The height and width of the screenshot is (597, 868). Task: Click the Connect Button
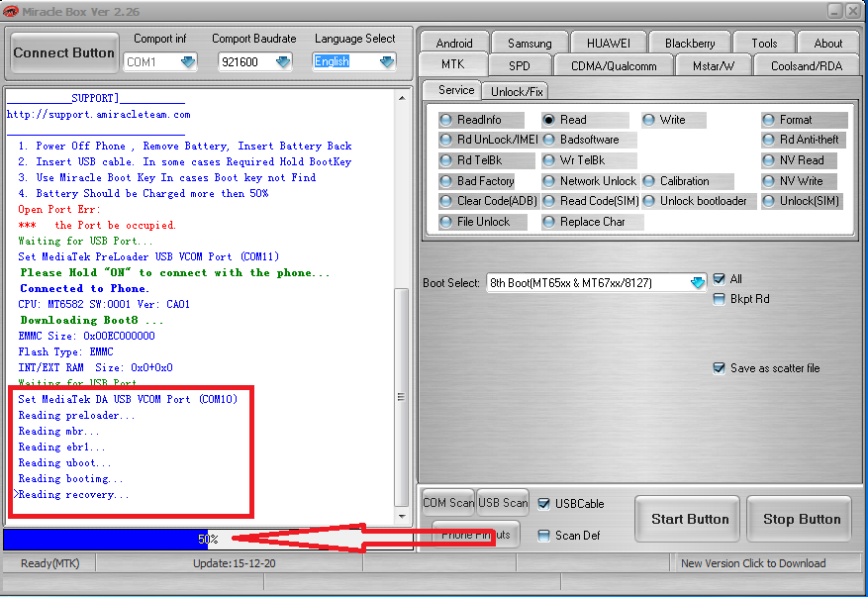pyautogui.click(x=63, y=52)
